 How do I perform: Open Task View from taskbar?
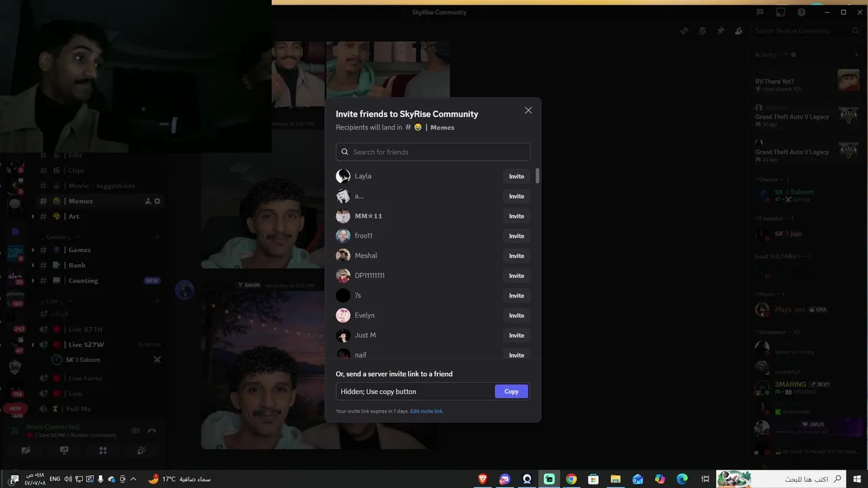click(705, 479)
